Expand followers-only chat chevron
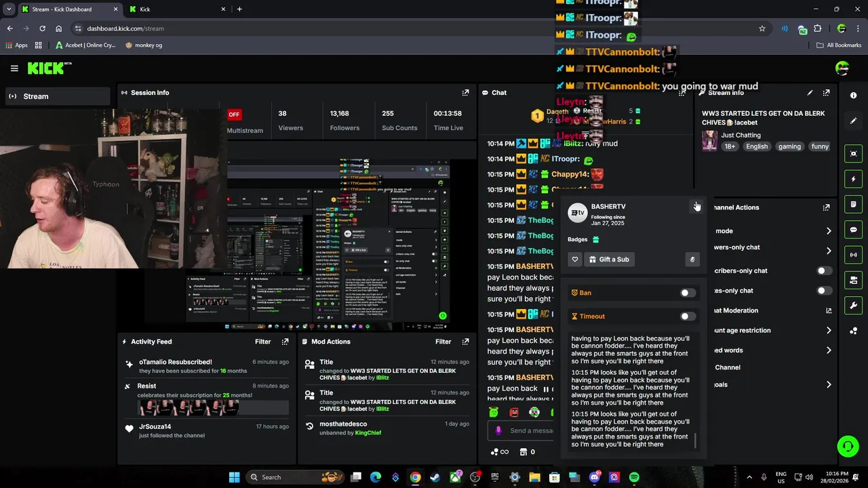Viewport: 868px width, 488px height. click(829, 251)
